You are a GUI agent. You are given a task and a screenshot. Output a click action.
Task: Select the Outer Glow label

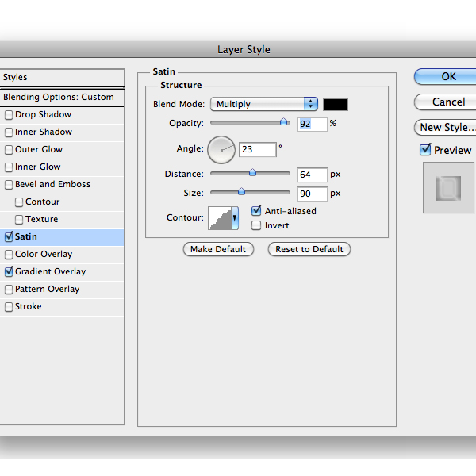(39, 149)
